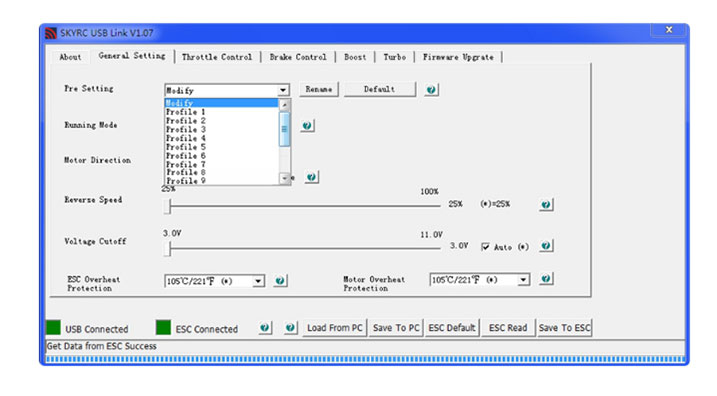Go to the Turbo tab
Viewport: 717px width, 396px height.
click(x=394, y=57)
